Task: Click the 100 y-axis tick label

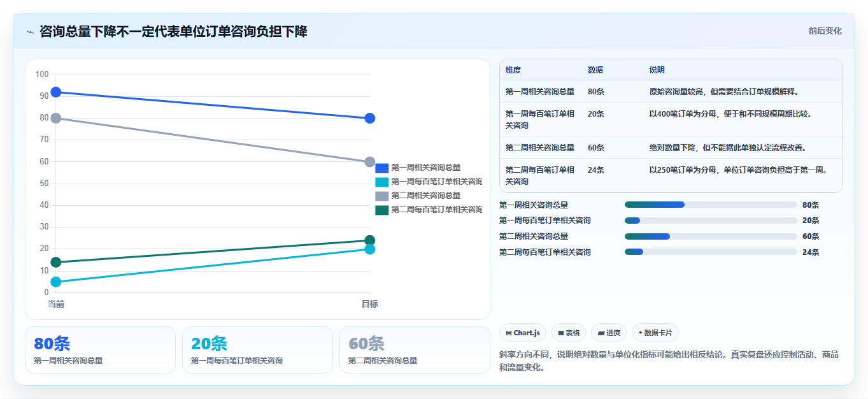Action: [x=42, y=75]
